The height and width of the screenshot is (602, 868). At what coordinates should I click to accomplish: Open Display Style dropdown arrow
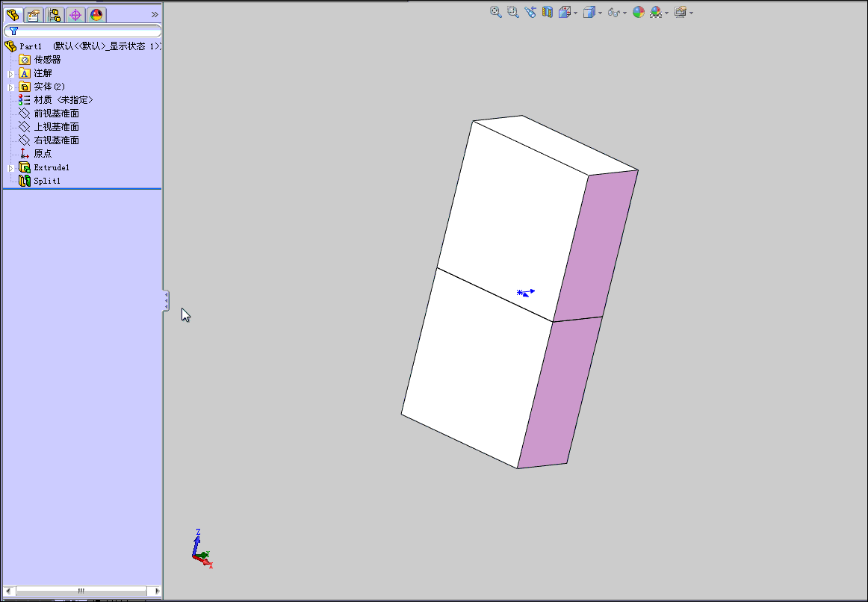click(x=600, y=13)
